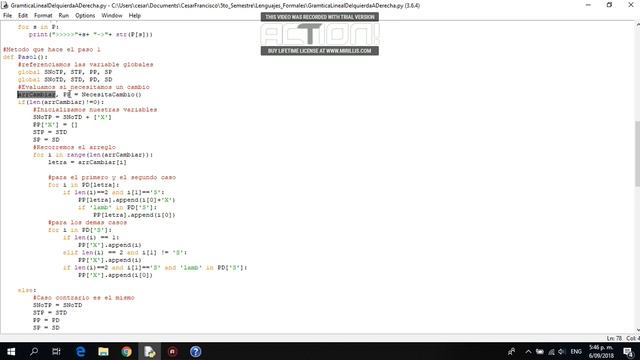Open the Run menu

(64, 16)
